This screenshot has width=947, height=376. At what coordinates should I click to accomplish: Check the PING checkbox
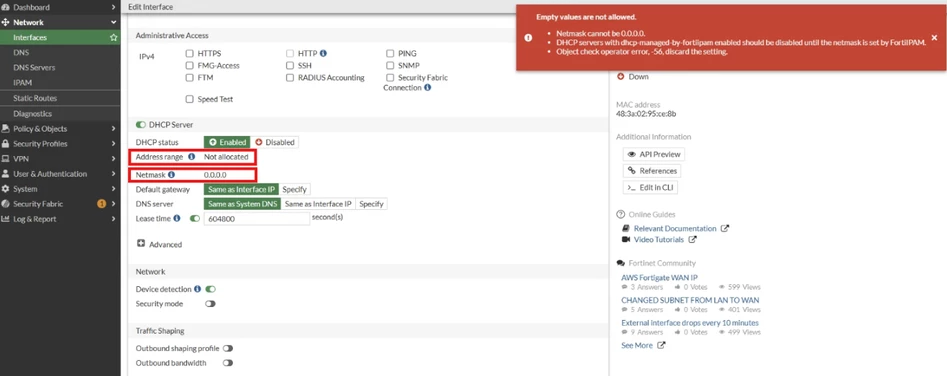(x=390, y=53)
